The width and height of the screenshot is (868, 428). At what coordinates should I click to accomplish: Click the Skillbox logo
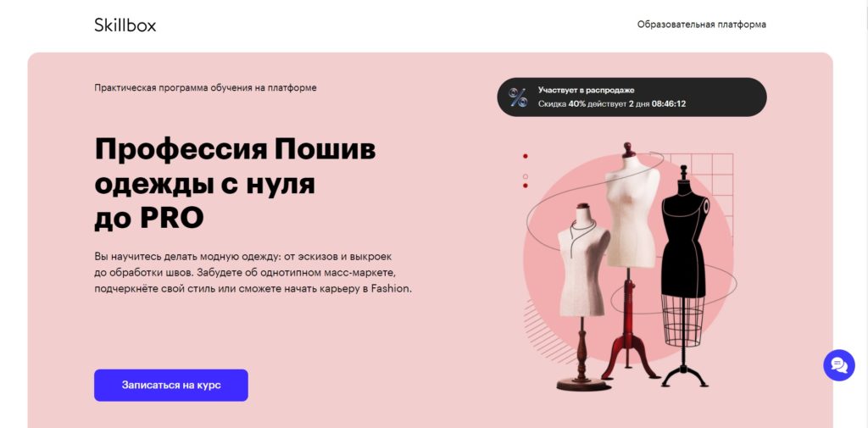pyautogui.click(x=125, y=25)
